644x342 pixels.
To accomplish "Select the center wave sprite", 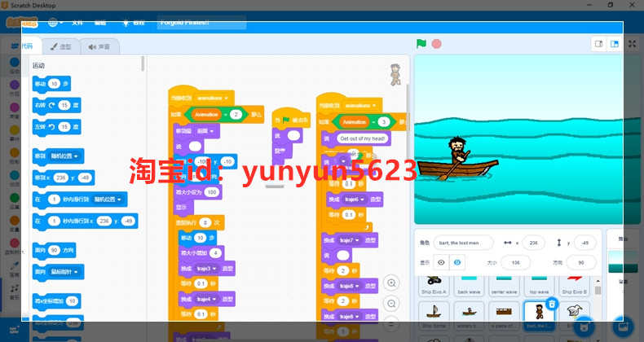I will pyautogui.click(x=504, y=286).
